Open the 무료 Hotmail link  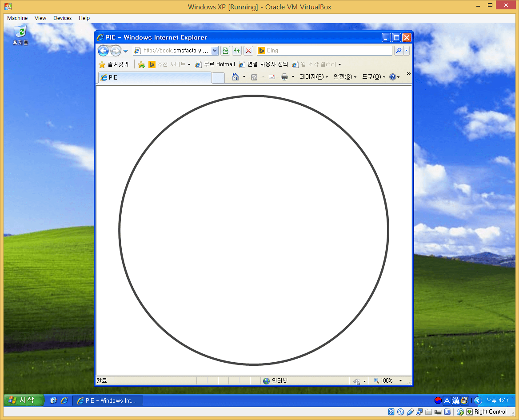point(215,64)
